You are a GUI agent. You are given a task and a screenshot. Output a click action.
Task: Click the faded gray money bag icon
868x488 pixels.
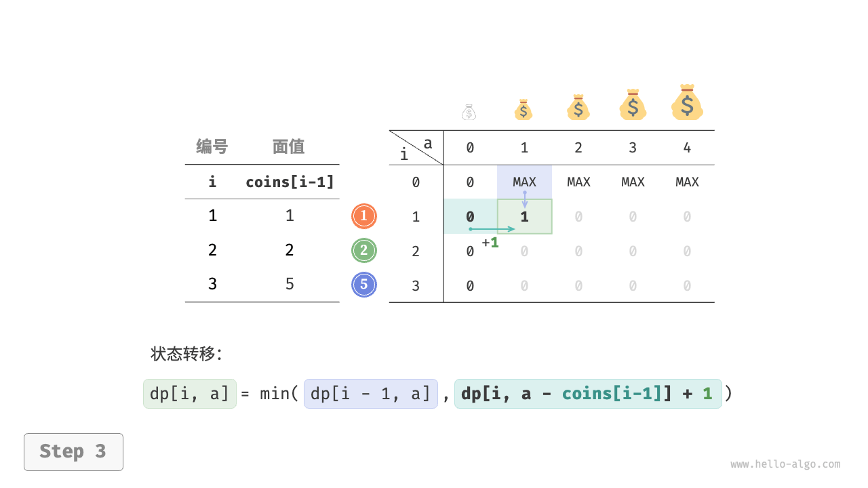coord(469,113)
